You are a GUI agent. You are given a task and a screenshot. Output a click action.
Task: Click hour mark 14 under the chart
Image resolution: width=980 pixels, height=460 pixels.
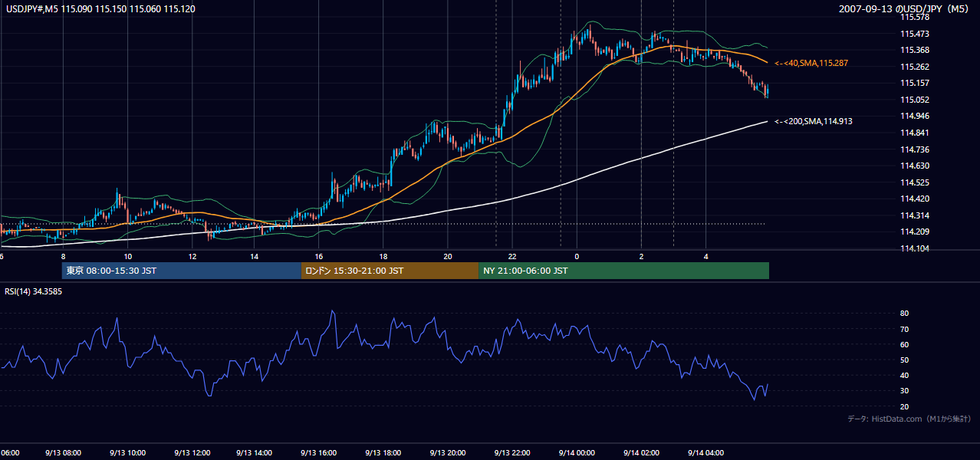255,256
